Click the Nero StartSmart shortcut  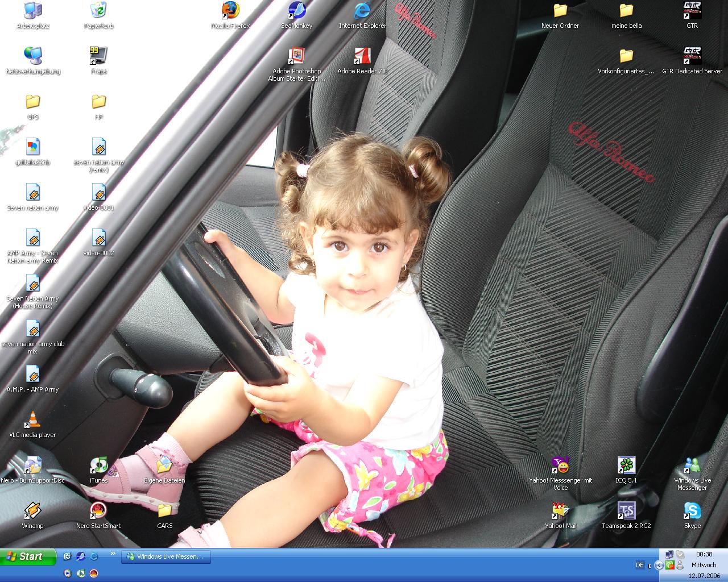click(x=98, y=511)
